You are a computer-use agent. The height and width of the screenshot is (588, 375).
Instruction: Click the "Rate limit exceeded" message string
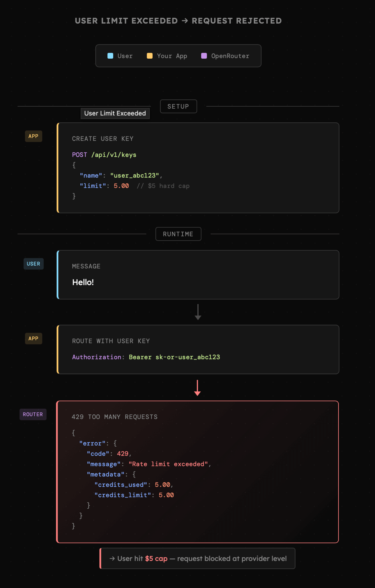tap(168, 464)
